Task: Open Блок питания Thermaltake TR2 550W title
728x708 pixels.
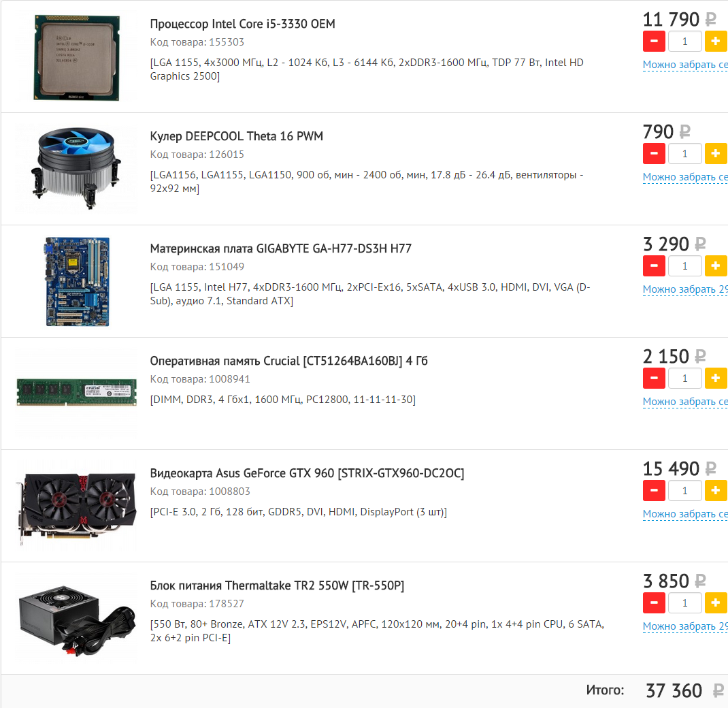Action: (277, 585)
